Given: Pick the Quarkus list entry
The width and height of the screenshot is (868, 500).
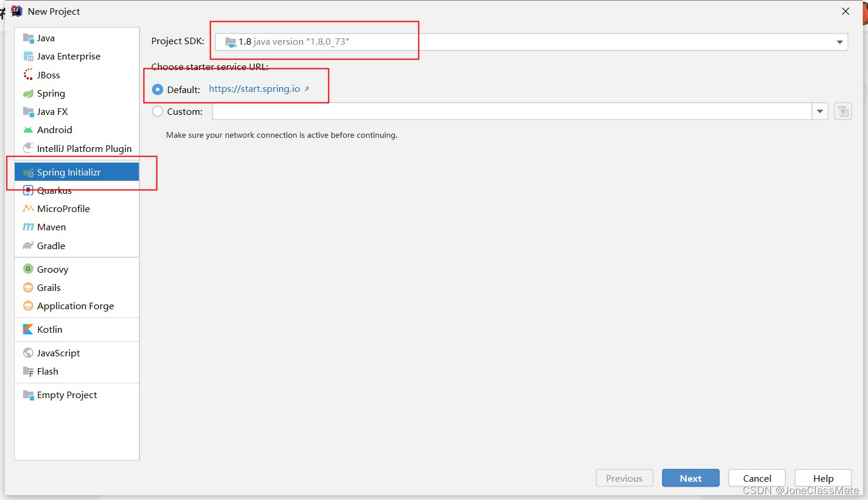Looking at the screenshot, I should [x=77, y=190].
